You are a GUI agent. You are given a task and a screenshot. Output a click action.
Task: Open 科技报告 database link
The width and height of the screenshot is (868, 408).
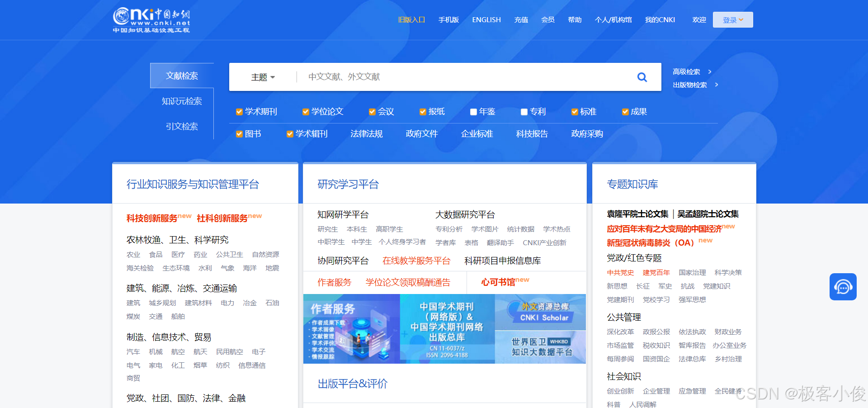532,134
